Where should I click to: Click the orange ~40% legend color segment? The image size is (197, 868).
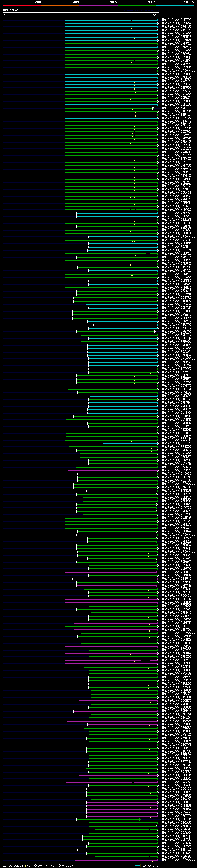(x=60, y=6)
